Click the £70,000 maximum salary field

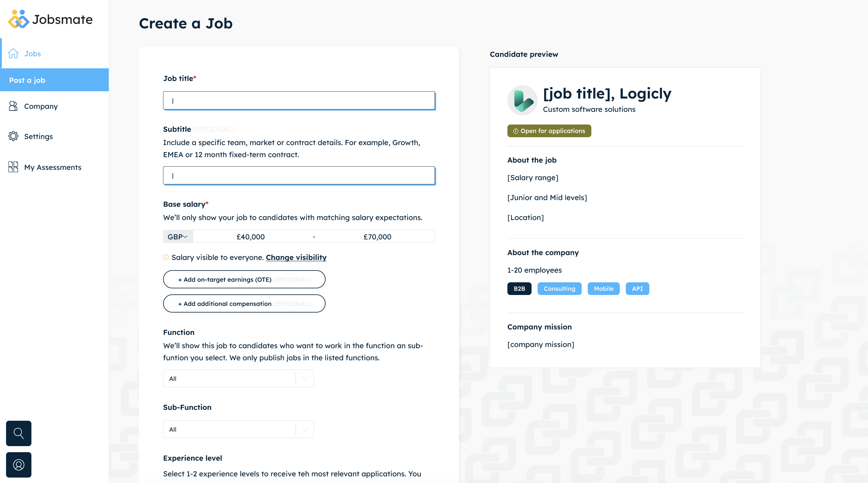pos(377,237)
